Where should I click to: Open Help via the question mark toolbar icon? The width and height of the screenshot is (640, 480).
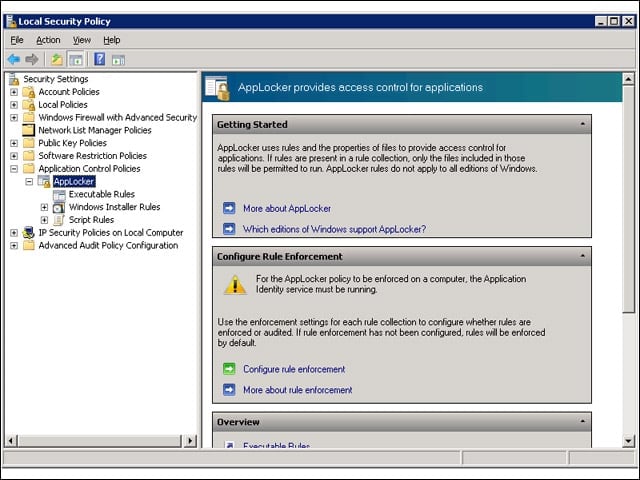[x=100, y=59]
